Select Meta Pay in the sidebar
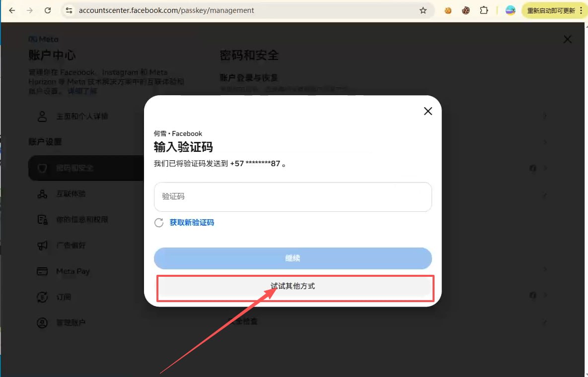 [73, 271]
